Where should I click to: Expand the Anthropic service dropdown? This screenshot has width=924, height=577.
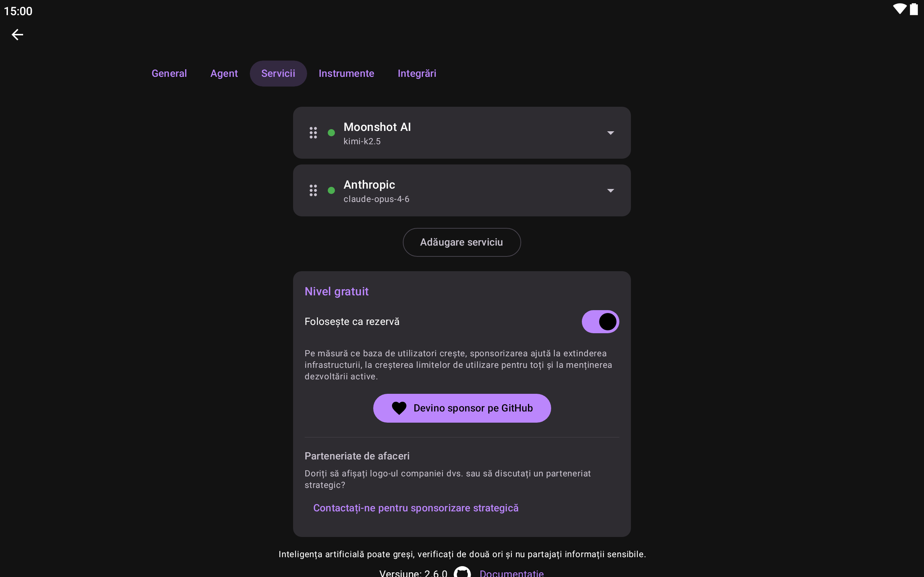611,190
